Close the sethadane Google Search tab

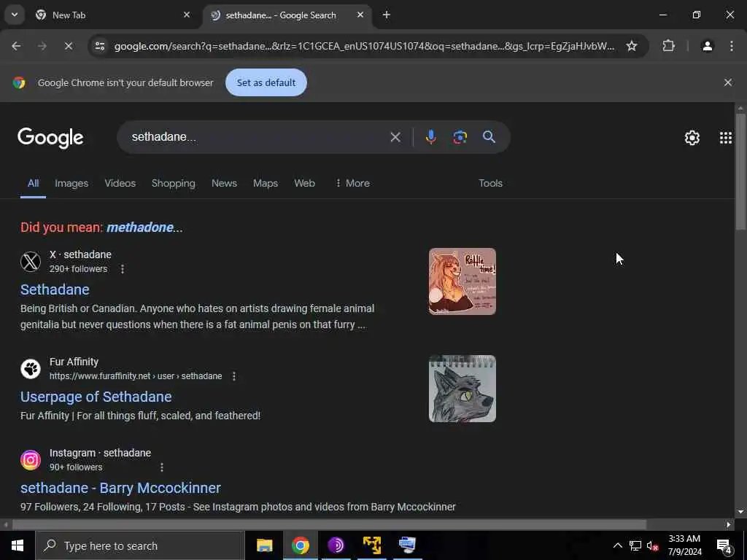[x=360, y=15]
